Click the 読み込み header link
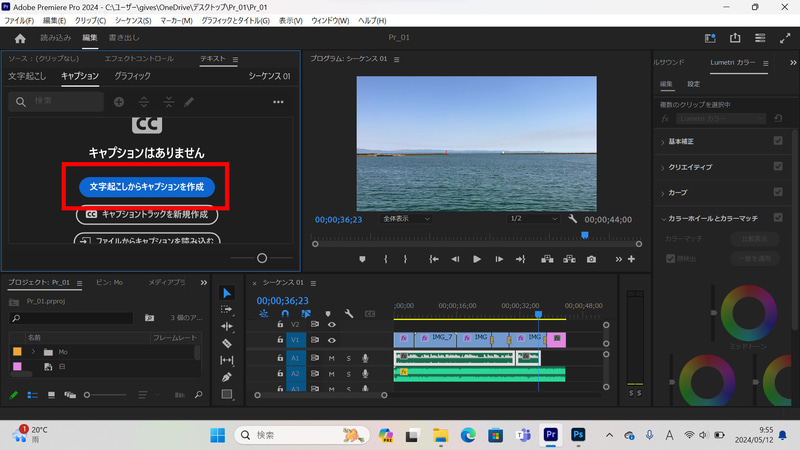This screenshot has width=800, height=450. [56, 38]
